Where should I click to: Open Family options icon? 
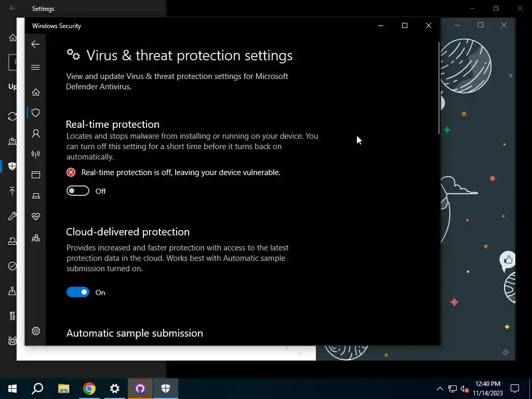pyautogui.click(x=36, y=238)
